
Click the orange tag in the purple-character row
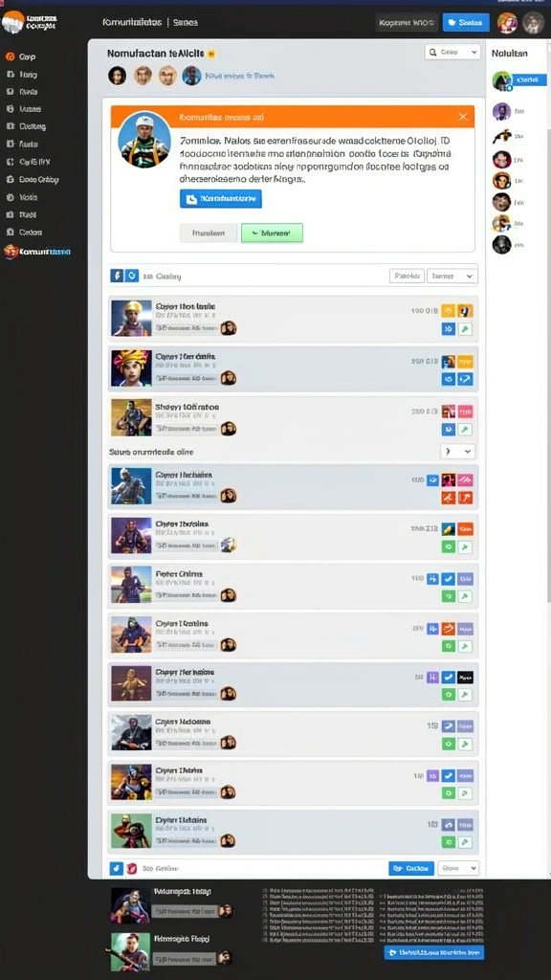click(x=466, y=528)
